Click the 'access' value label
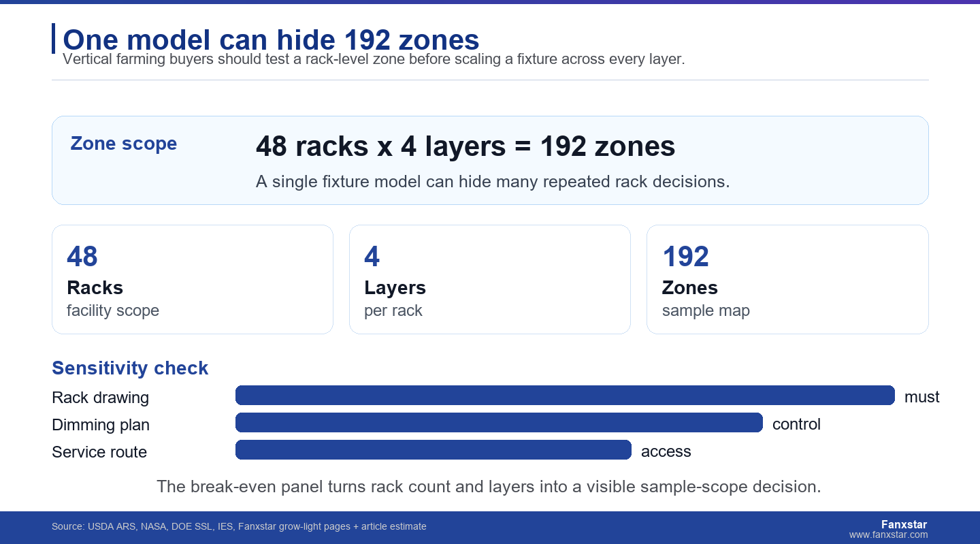This screenshot has width=980, height=544. pos(666,451)
